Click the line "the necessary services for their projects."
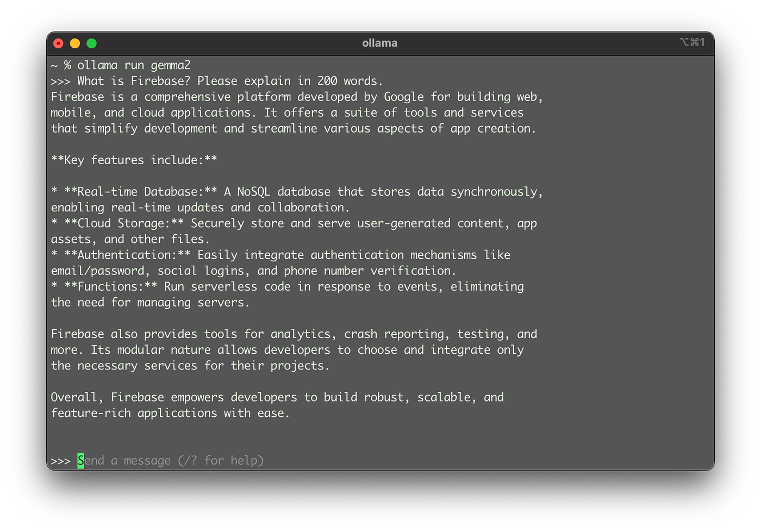This screenshot has width=761, height=532. pyautogui.click(x=190, y=366)
